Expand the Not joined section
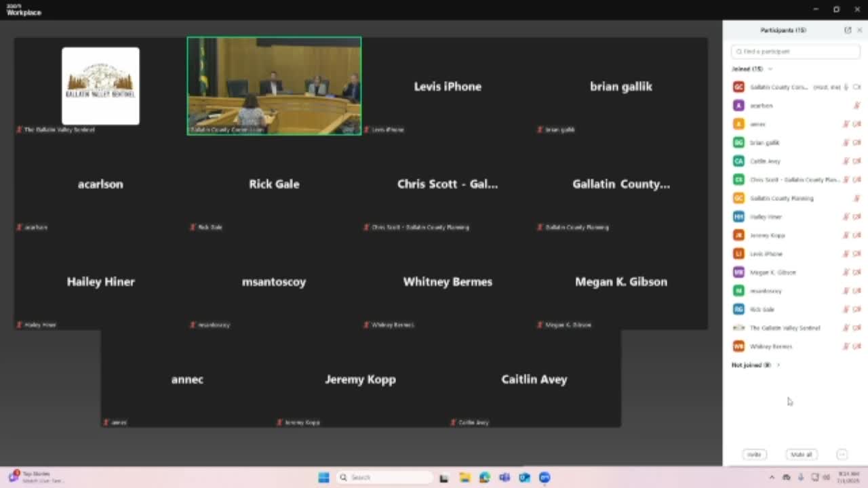The width and height of the screenshot is (868, 488). click(x=778, y=365)
